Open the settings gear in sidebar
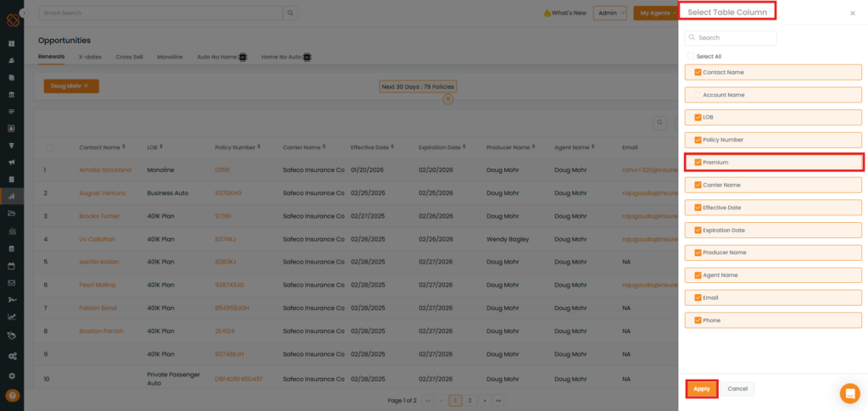This screenshot has width=868, height=411. 12,375
